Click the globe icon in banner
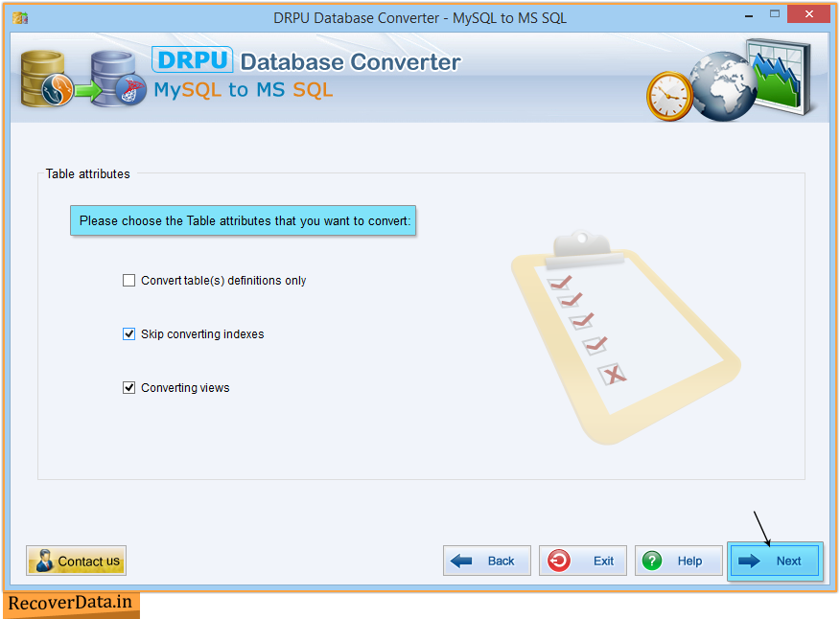The width and height of the screenshot is (840, 619). click(x=723, y=86)
